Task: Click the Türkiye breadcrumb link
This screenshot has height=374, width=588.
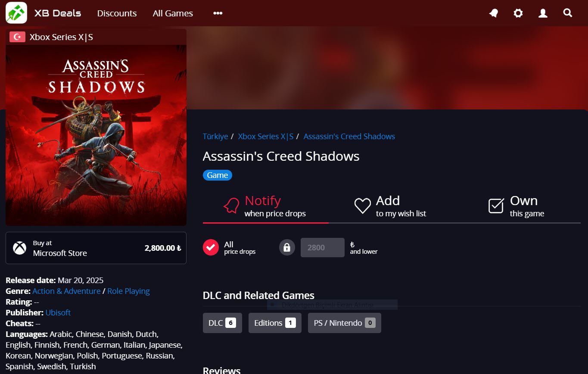Action: pos(215,136)
